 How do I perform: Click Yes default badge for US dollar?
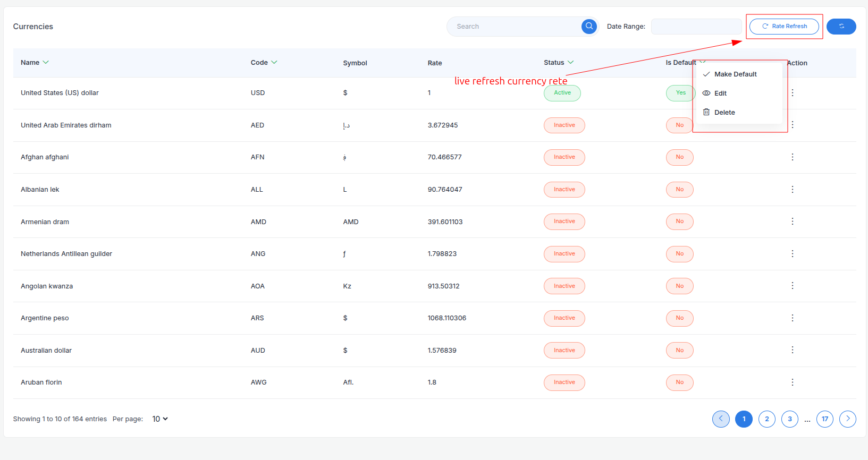coord(681,93)
